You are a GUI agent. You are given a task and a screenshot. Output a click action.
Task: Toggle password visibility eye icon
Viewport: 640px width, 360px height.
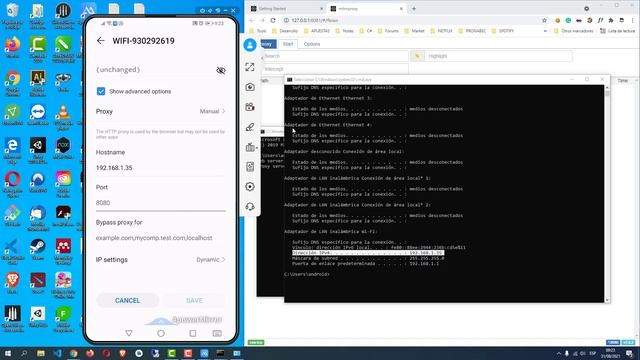tap(221, 70)
